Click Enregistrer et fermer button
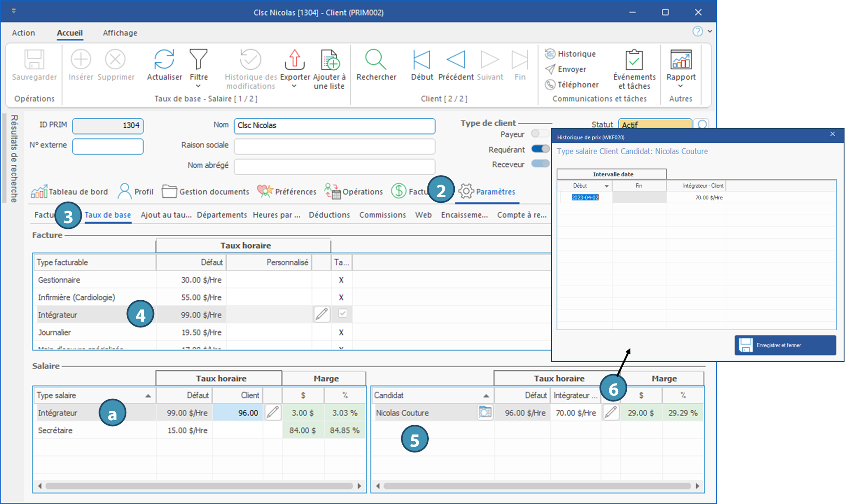The image size is (845, 504). coord(785,345)
